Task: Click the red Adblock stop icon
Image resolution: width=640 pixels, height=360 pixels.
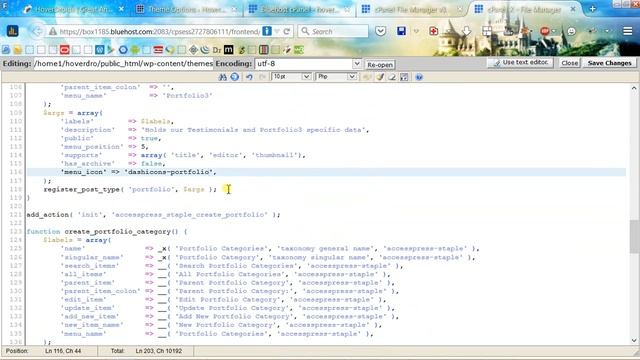Action: click(544, 31)
